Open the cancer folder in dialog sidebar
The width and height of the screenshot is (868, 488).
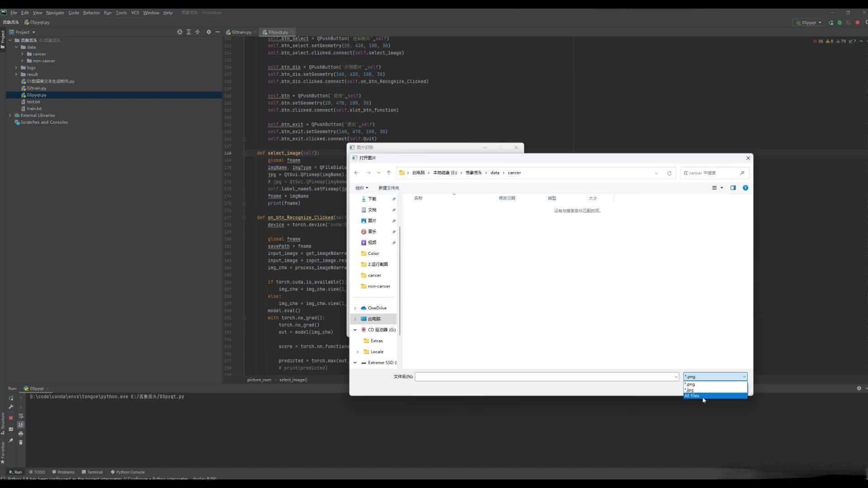coord(374,275)
